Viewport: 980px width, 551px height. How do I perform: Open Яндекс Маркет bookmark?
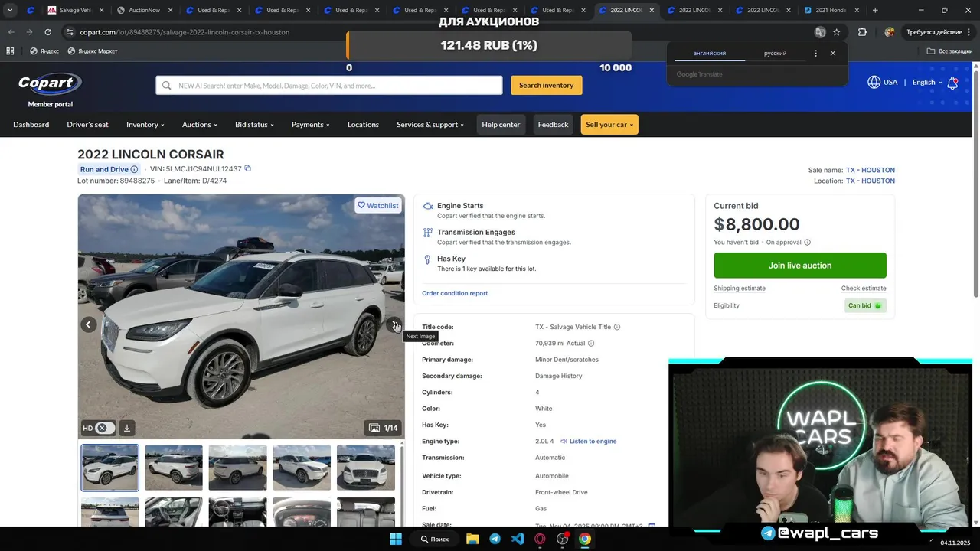coord(92,51)
